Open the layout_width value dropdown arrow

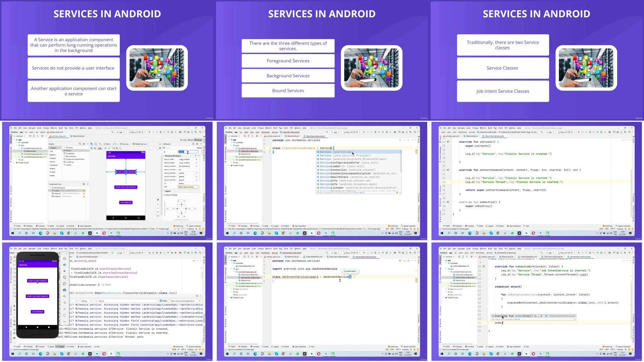196,159
